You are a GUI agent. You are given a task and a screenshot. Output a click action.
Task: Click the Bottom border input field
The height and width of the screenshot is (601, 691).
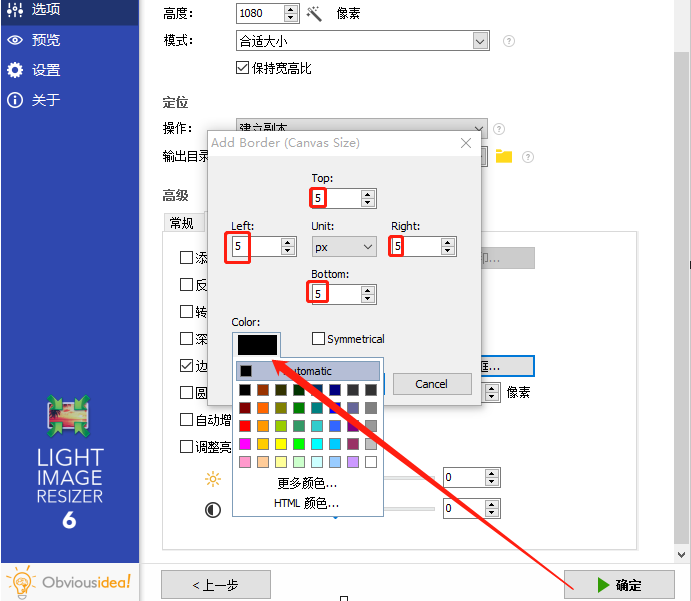[337, 294]
